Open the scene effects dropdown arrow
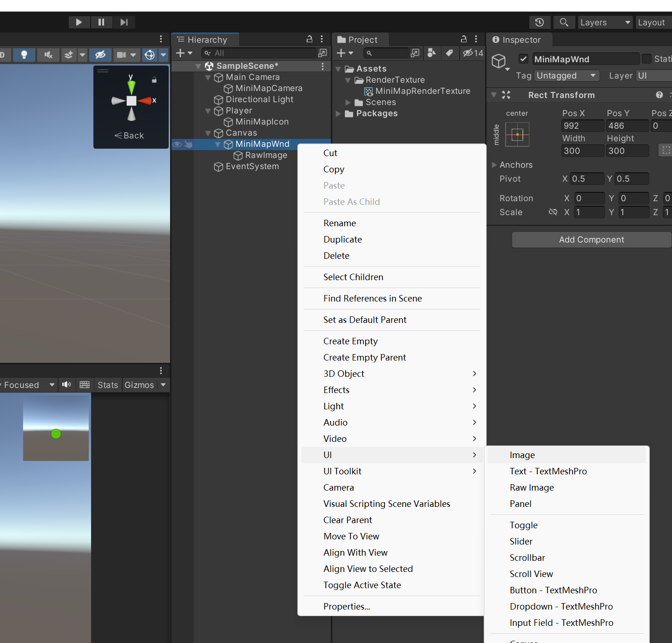Screen dimensions: 672x643 coord(83,55)
